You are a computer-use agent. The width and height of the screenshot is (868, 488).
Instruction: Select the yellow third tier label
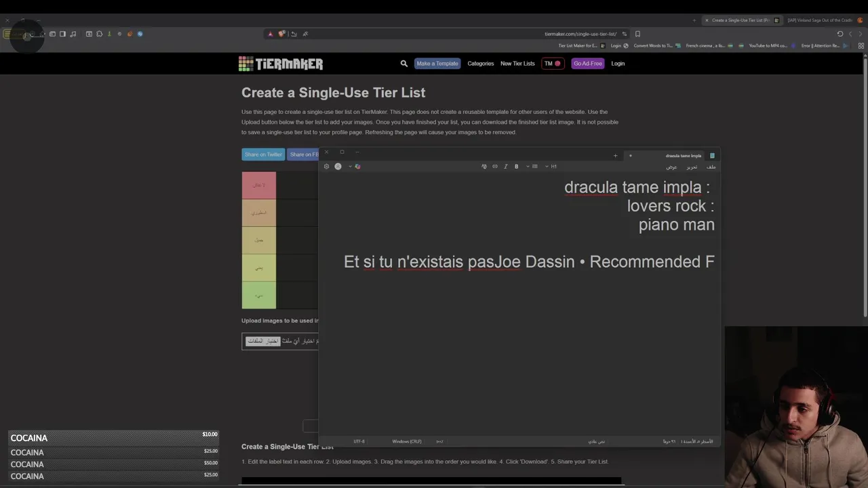coord(259,241)
